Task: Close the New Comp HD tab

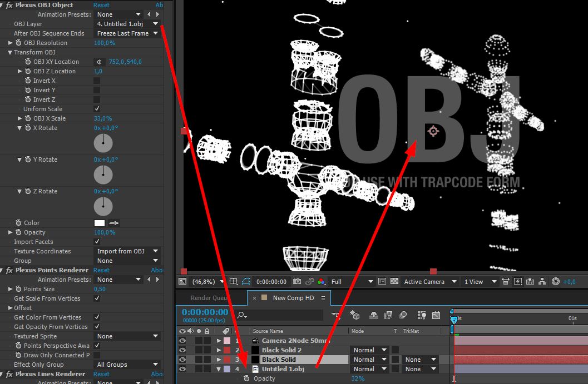Action: point(254,298)
